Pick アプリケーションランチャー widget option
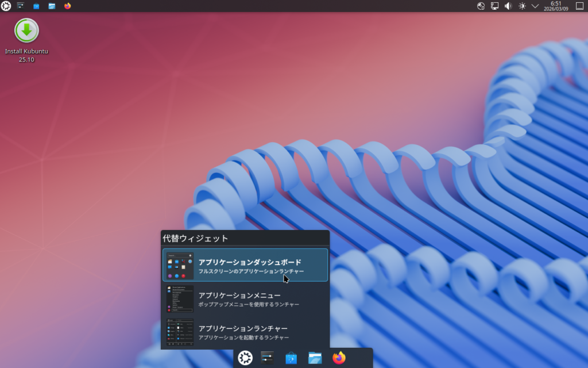The height and width of the screenshot is (368, 588). pos(245,332)
